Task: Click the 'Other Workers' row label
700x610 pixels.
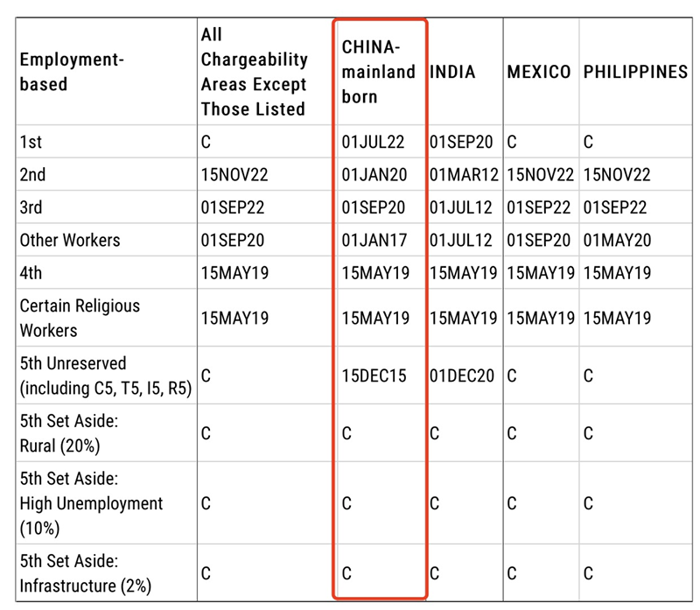Action: point(70,241)
